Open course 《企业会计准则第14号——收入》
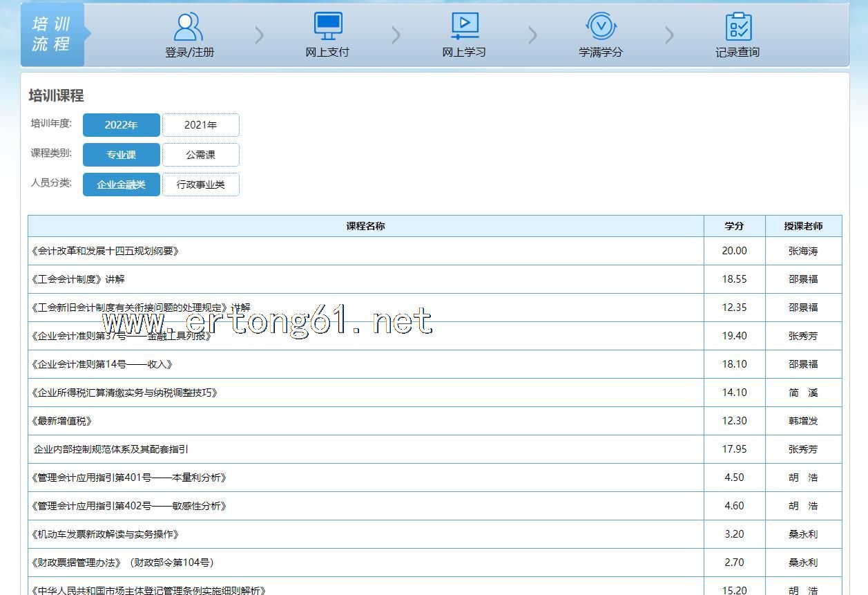868x595 pixels. pyautogui.click(x=102, y=364)
